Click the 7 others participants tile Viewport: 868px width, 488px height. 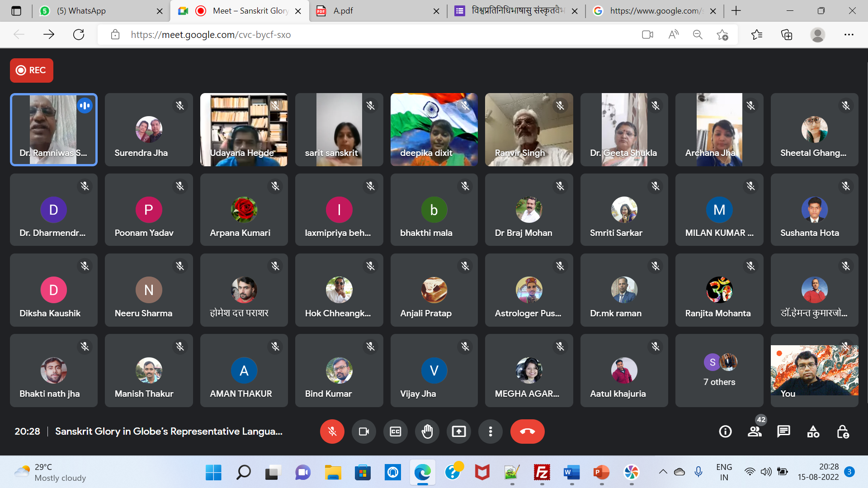click(x=719, y=371)
